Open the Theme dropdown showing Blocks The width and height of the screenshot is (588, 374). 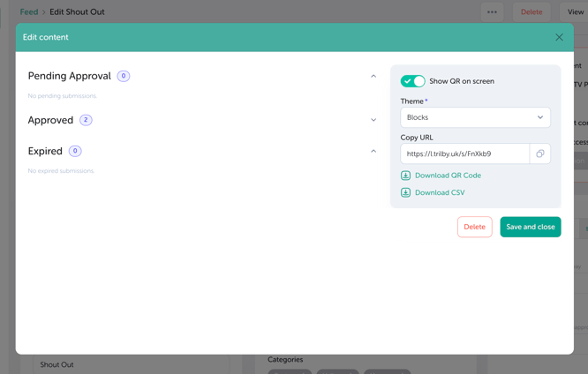(475, 117)
